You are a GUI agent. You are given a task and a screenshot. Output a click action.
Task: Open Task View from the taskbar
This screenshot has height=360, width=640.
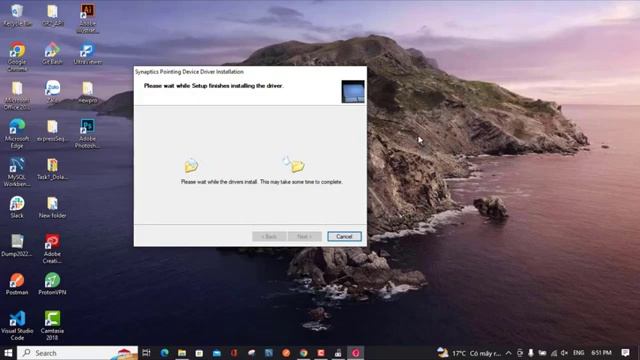[x=147, y=353]
